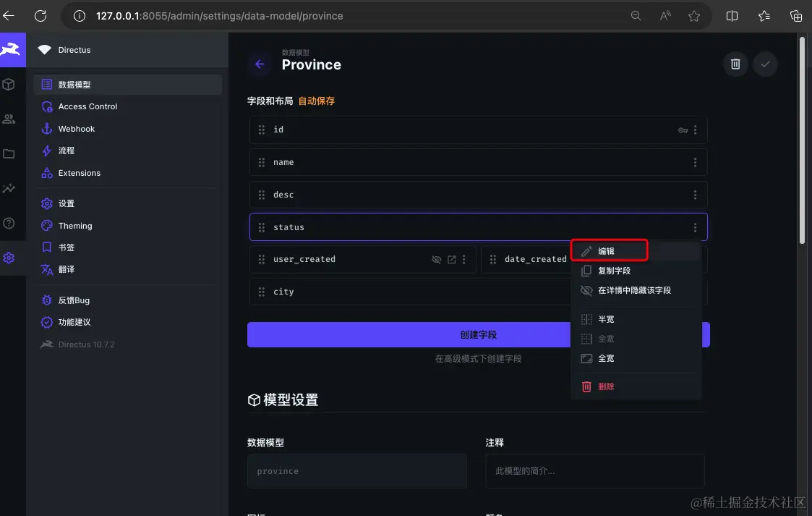
Task: Open options menu for user_created field
Action: 463,260
